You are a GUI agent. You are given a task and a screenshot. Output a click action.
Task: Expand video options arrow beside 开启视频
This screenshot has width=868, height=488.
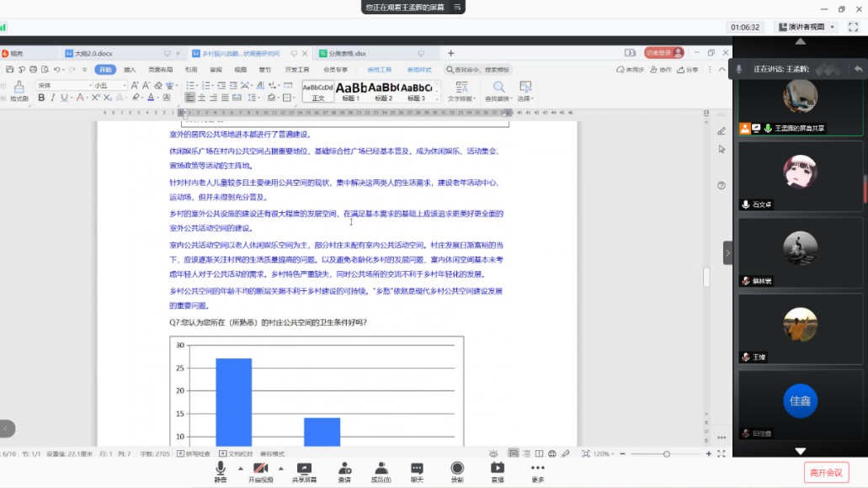pos(280,468)
